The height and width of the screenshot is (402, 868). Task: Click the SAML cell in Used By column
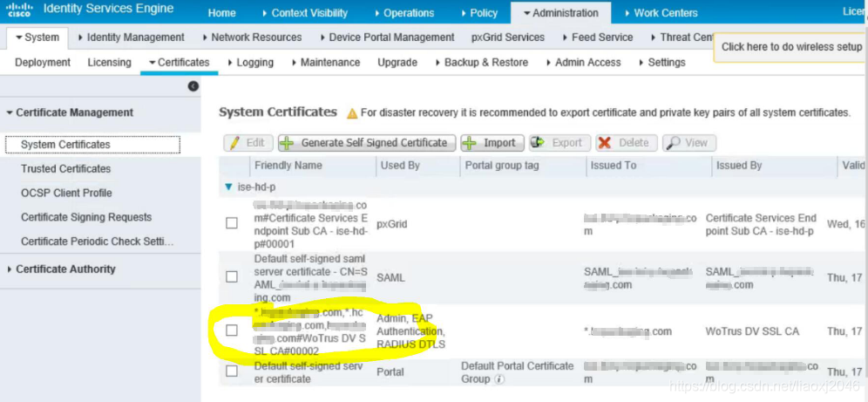click(390, 277)
